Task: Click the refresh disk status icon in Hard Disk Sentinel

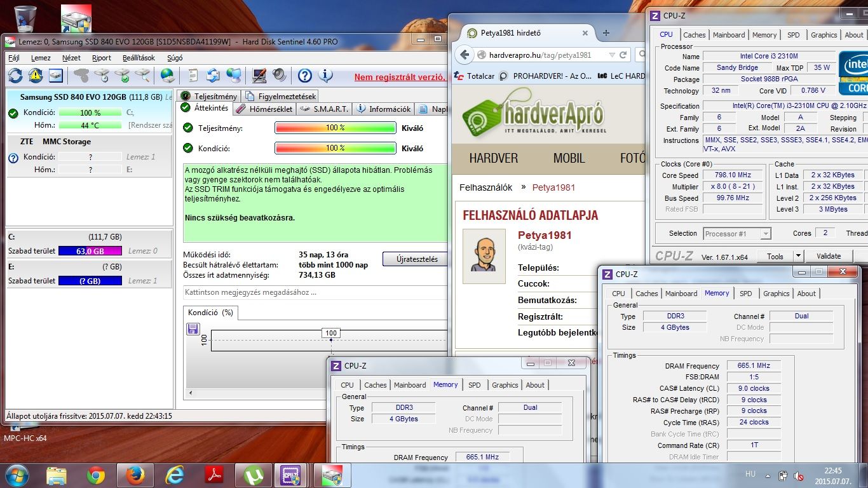Action: click(x=15, y=76)
